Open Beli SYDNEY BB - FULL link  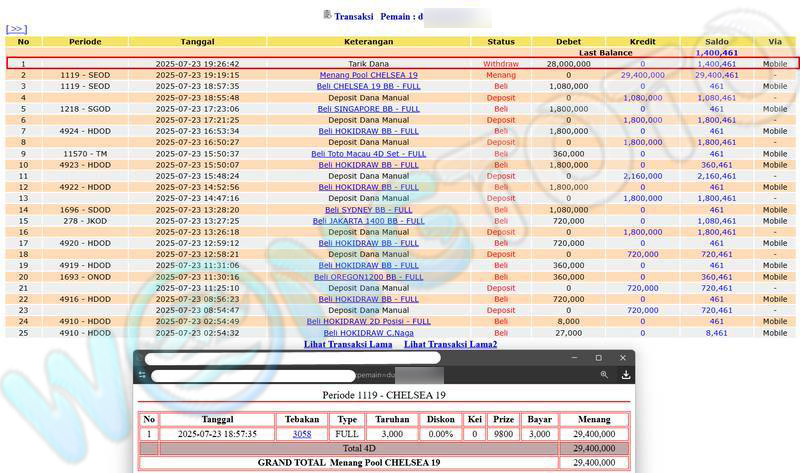368,210
